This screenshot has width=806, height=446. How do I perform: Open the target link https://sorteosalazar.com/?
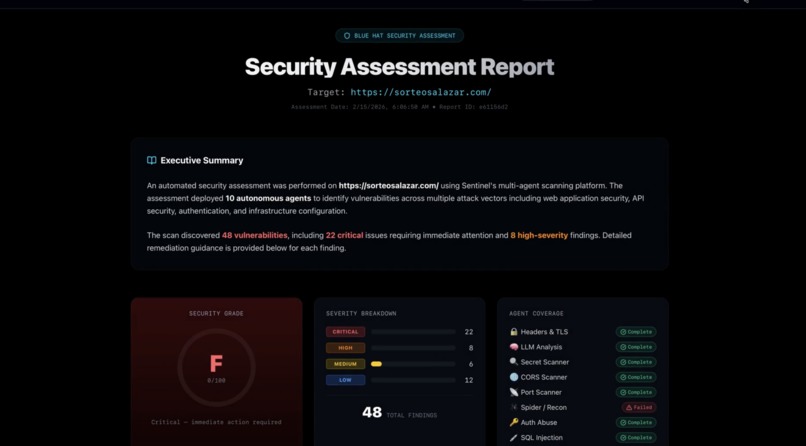(x=421, y=92)
